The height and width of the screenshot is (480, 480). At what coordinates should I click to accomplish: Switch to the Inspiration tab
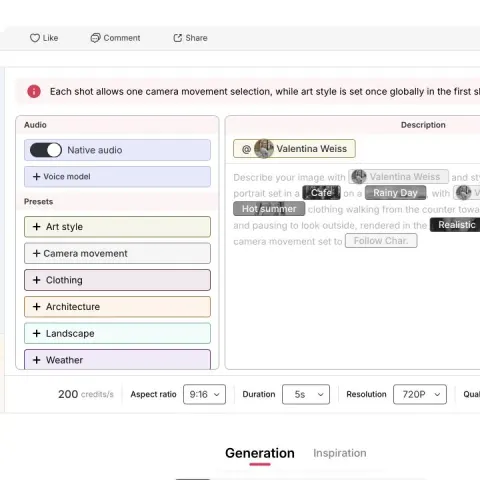click(340, 453)
